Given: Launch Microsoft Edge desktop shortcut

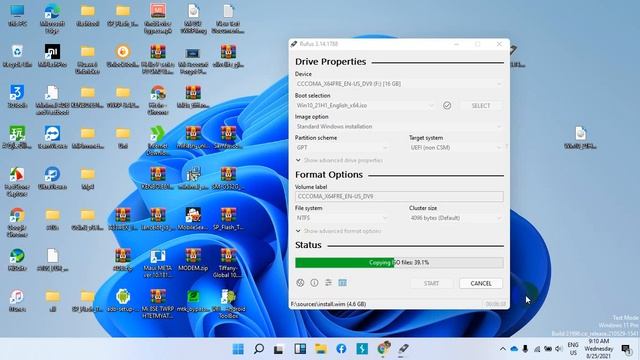Looking at the screenshot, I should coord(52,18).
